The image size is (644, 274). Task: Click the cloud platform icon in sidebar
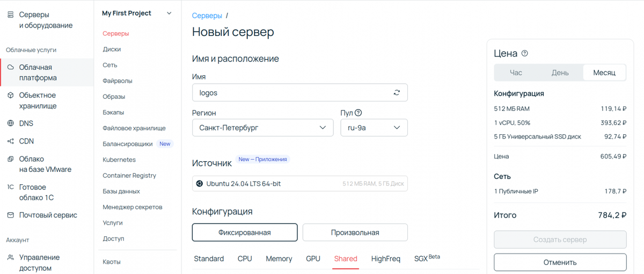pos(10,67)
